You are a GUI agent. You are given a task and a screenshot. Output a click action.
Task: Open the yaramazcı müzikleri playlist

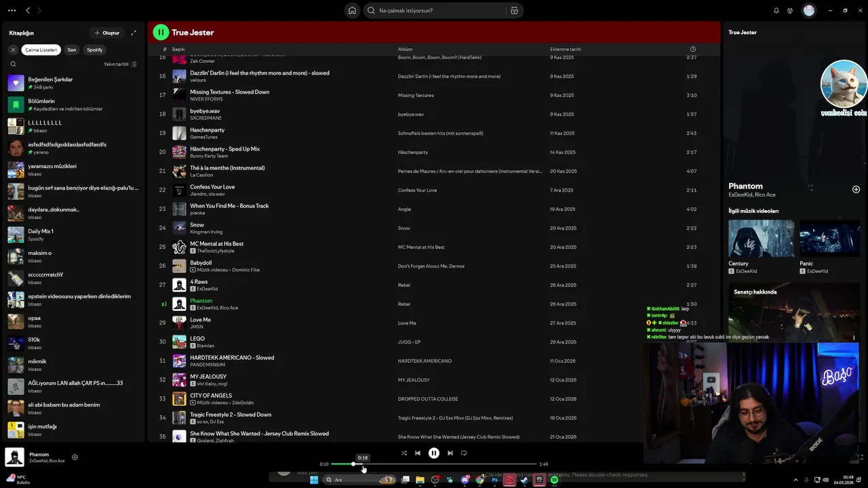pos(73,169)
